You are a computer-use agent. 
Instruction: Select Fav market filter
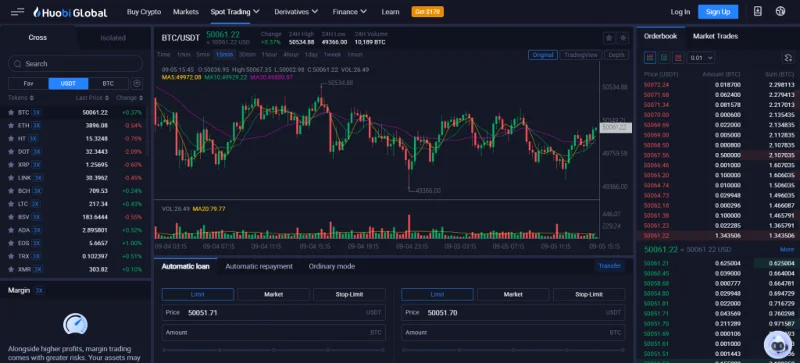click(29, 84)
